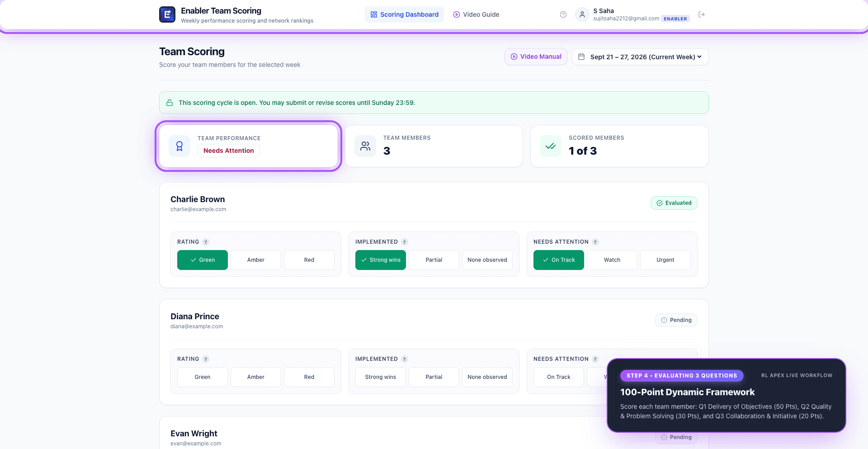Click the user profile avatar icon
The height and width of the screenshot is (449, 868).
coord(582,14)
